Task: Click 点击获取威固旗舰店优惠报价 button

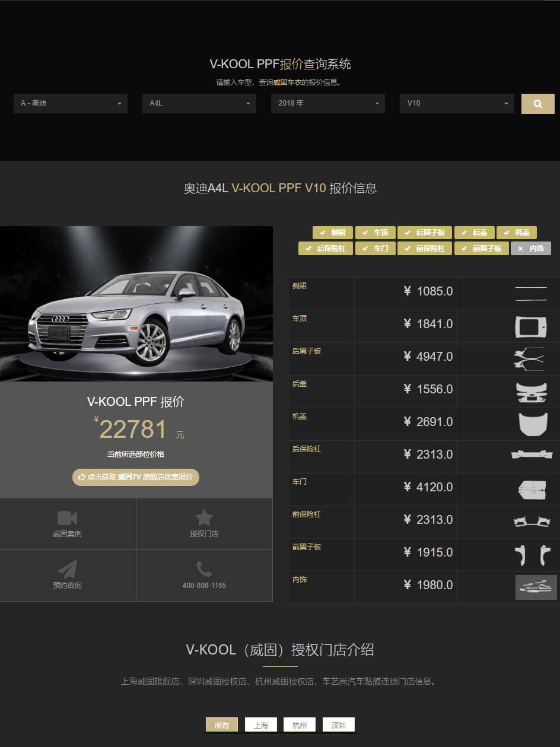Action: coord(136,477)
